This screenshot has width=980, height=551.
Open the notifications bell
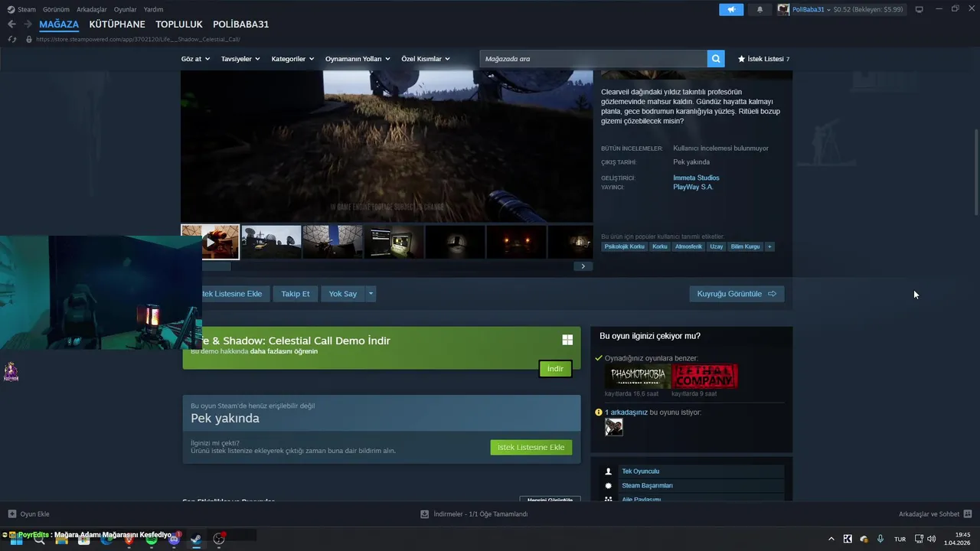[759, 9]
